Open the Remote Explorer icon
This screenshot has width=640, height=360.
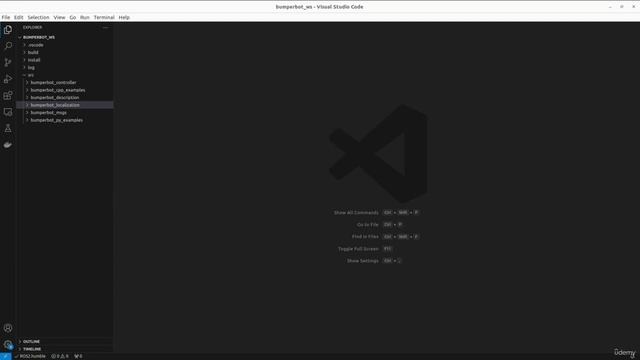(x=8, y=112)
